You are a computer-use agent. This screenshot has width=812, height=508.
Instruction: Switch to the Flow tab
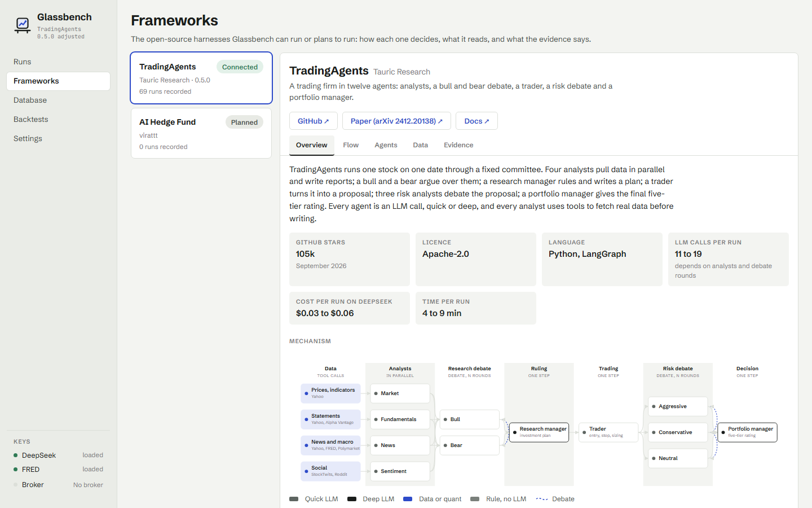pos(351,145)
